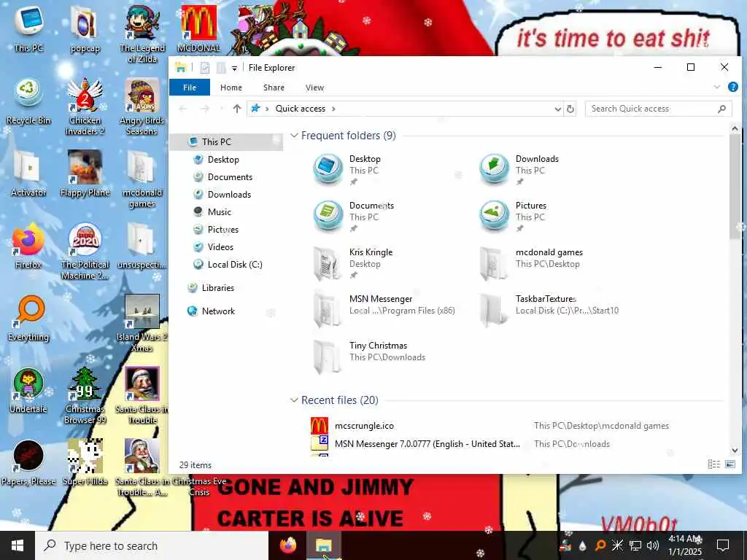Open the This PC desktop icon
Screen dimensions: 747x560
(x=28, y=28)
